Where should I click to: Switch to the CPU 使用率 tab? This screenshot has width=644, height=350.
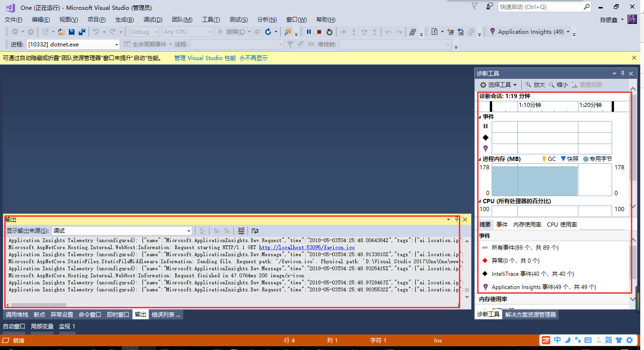click(562, 225)
